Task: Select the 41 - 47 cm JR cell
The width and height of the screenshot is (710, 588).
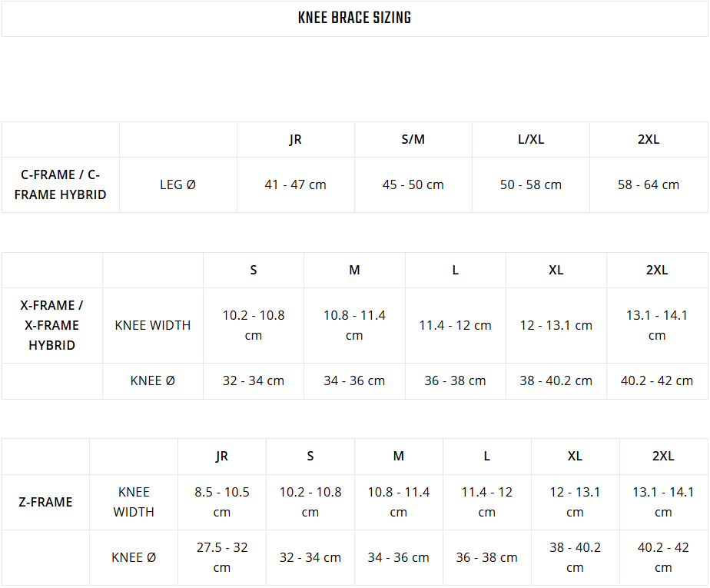Action: [x=296, y=184]
